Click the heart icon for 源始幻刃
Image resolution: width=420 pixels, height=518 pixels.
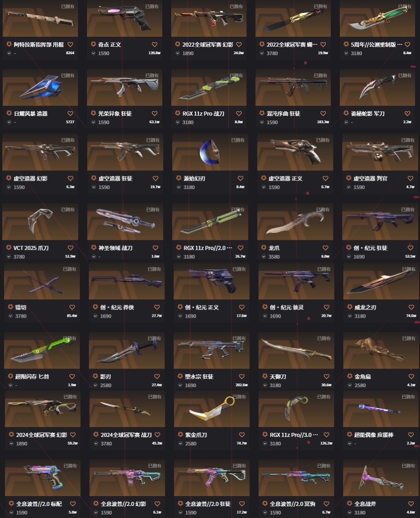tap(241, 178)
